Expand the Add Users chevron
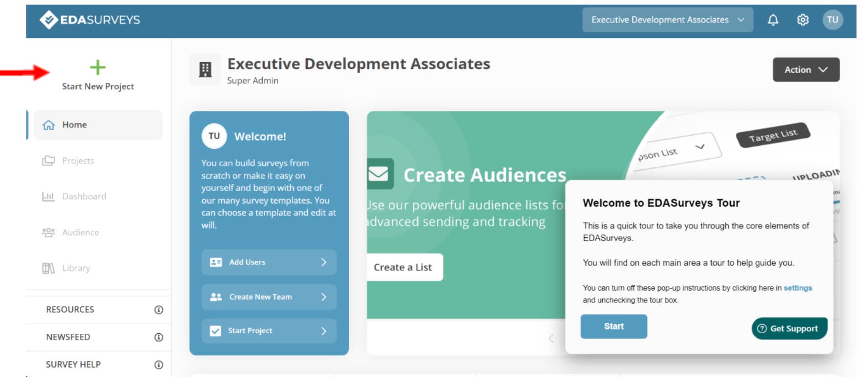 [324, 262]
